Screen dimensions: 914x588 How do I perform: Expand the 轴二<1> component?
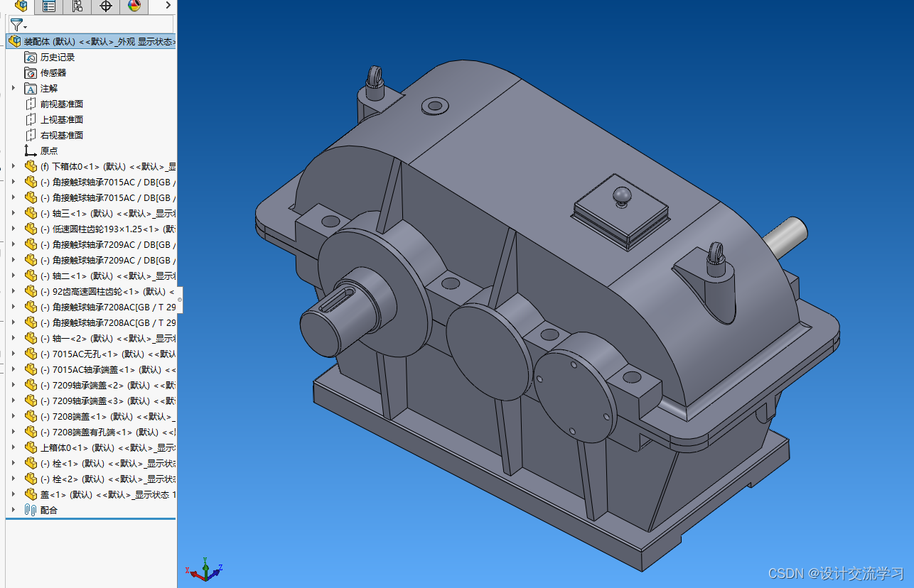(13, 276)
